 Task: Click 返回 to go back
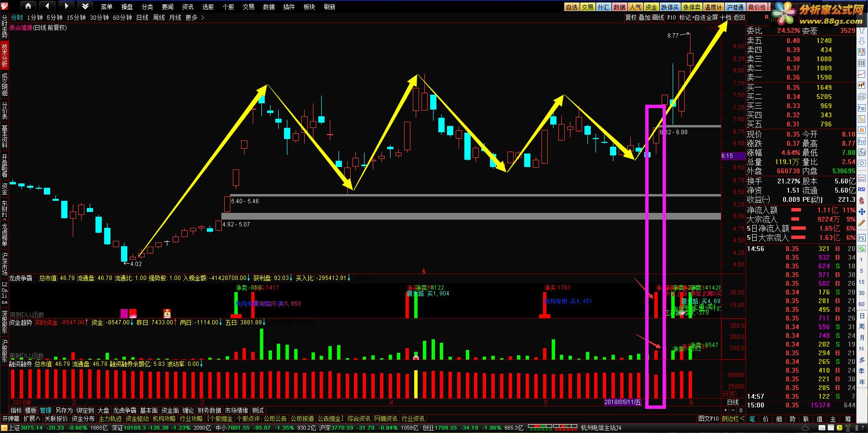739,17
